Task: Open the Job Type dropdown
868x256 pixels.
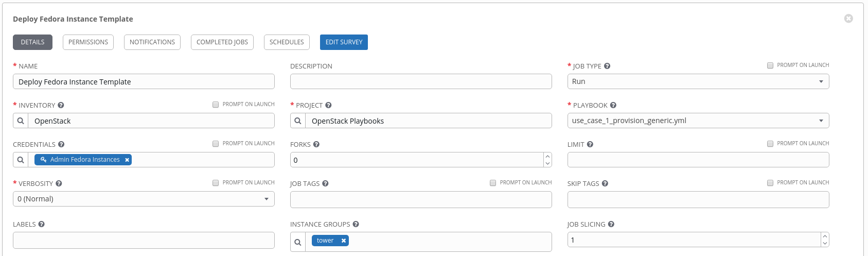Action: click(x=698, y=81)
